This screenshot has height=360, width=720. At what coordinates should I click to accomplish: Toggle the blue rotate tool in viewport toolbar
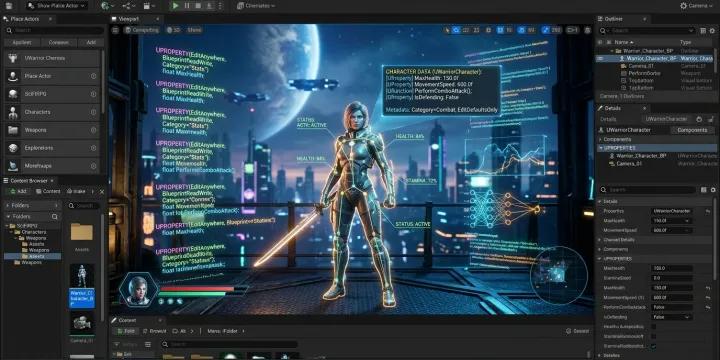pyautogui.click(x=456, y=30)
